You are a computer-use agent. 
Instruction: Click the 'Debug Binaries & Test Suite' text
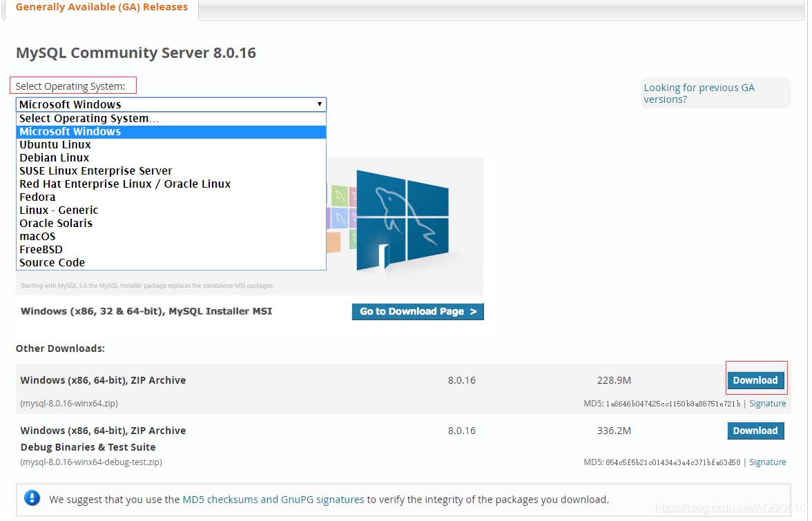88,448
